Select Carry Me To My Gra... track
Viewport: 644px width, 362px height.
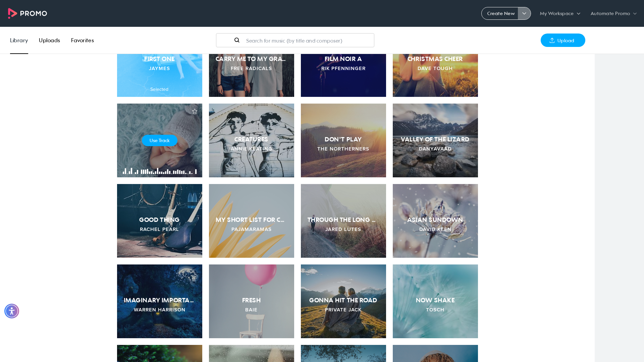[x=252, y=75]
